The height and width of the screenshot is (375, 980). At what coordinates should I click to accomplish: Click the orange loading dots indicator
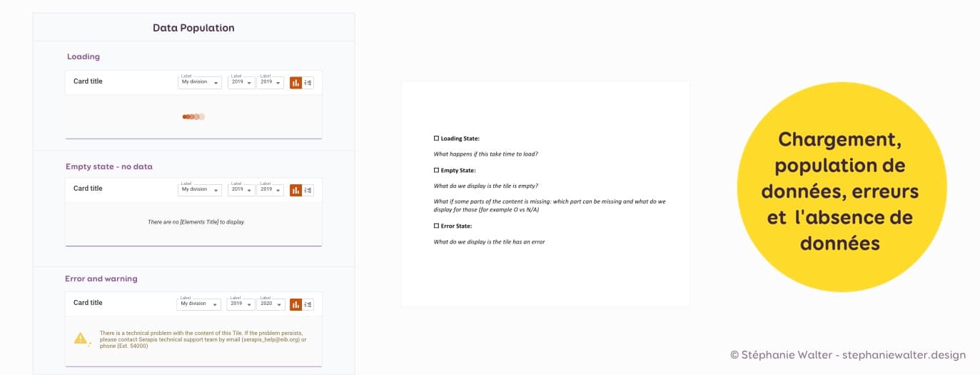point(193,116)
